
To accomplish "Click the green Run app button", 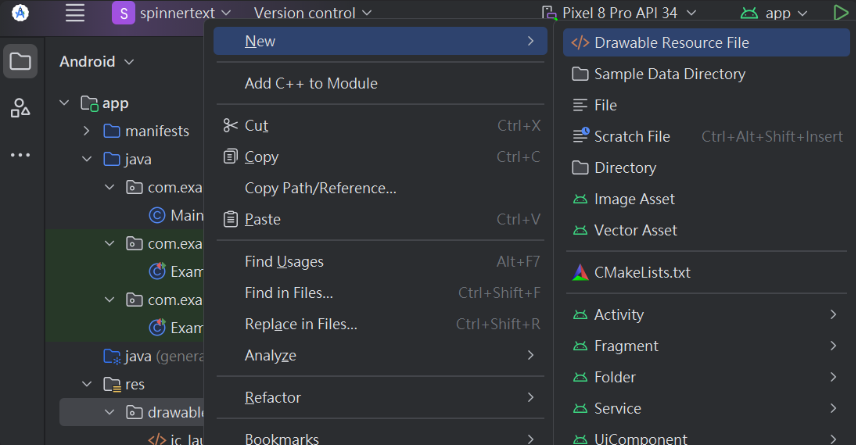I will click(840, 13).
